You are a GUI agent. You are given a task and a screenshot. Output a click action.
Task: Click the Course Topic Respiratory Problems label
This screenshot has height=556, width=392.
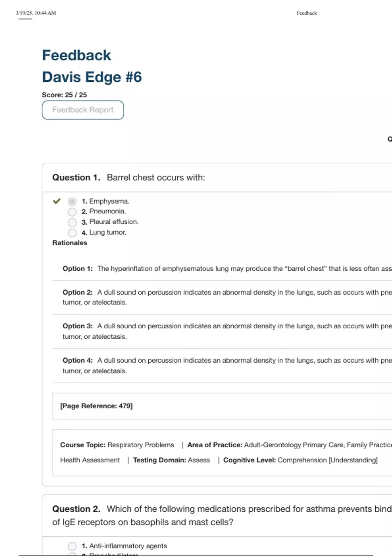tap(117, 445)
